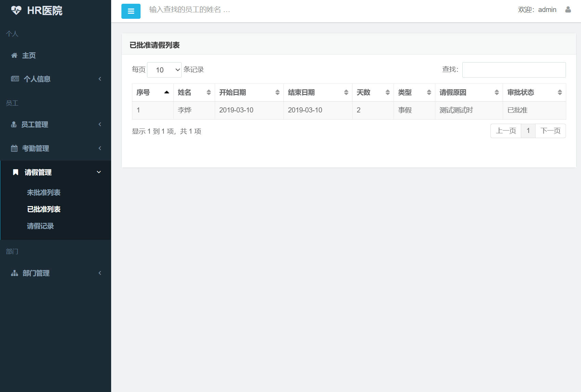Viewport: 581px width, 392px height.
Task: Expand the 员工管理 menu chevron
Action: [100, 124]
